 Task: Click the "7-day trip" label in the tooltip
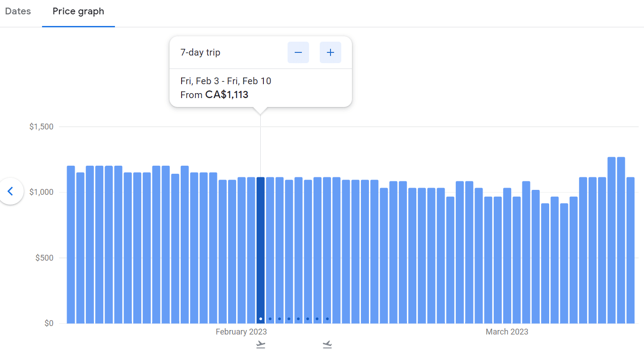200,52
